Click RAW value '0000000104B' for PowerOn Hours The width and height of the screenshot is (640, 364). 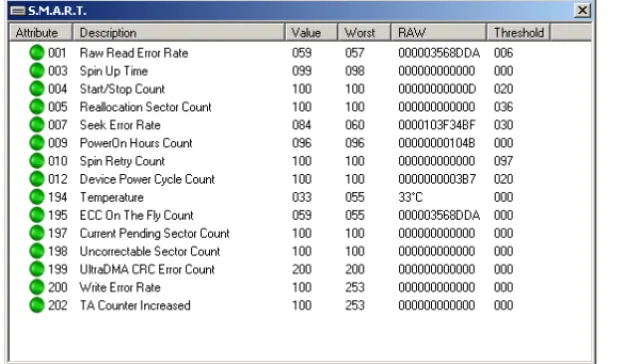(437, 143)
